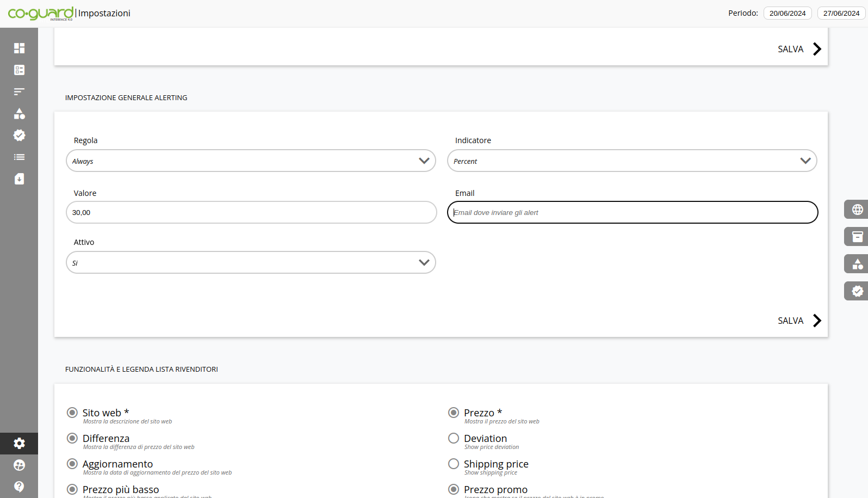This screenshot has width=868, height=498.
Task: Click the help question mark icon
Action: (x=19, y=487)
